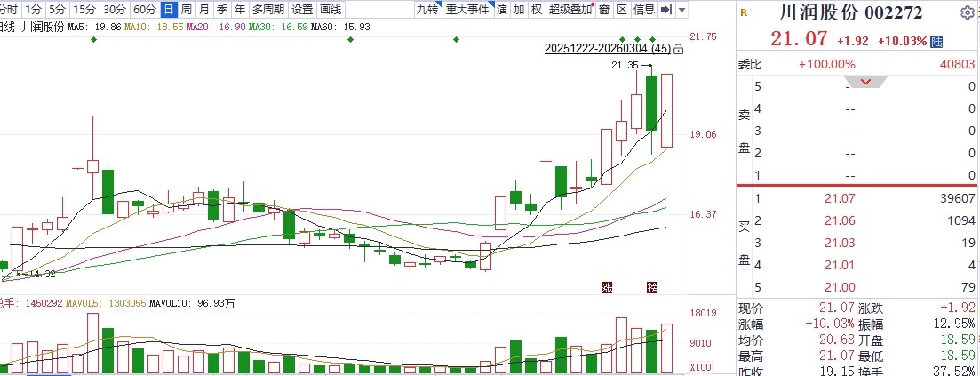
Task: Switch to the 周 weekly period tab
Action: click(x=186, y=10)
